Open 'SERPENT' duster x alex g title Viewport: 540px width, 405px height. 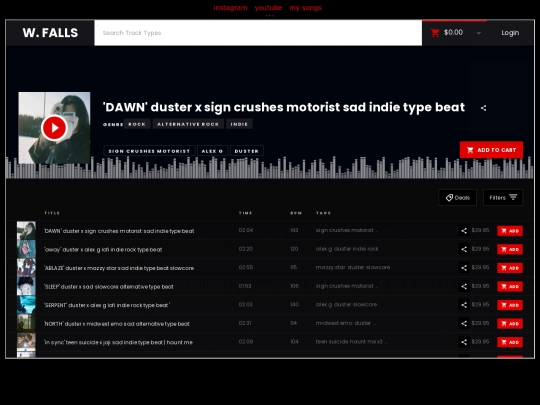click(x=107, y=305)
